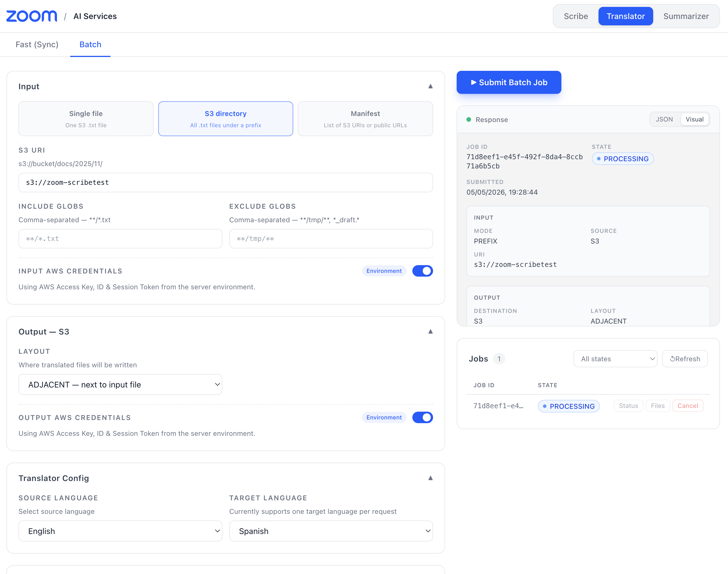
Task: Select Single file input mode
Action: pyautogui.click(x=86, y=119)
